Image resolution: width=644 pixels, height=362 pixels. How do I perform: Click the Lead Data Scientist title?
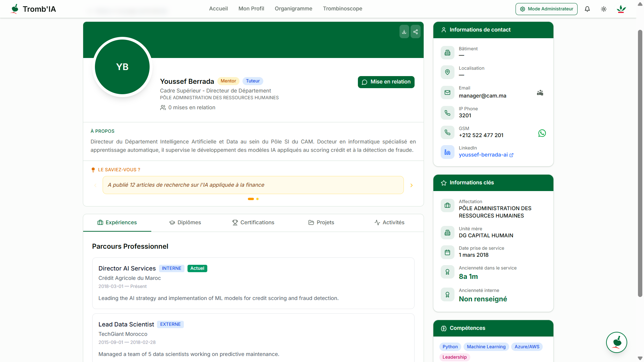coord(126,324)
